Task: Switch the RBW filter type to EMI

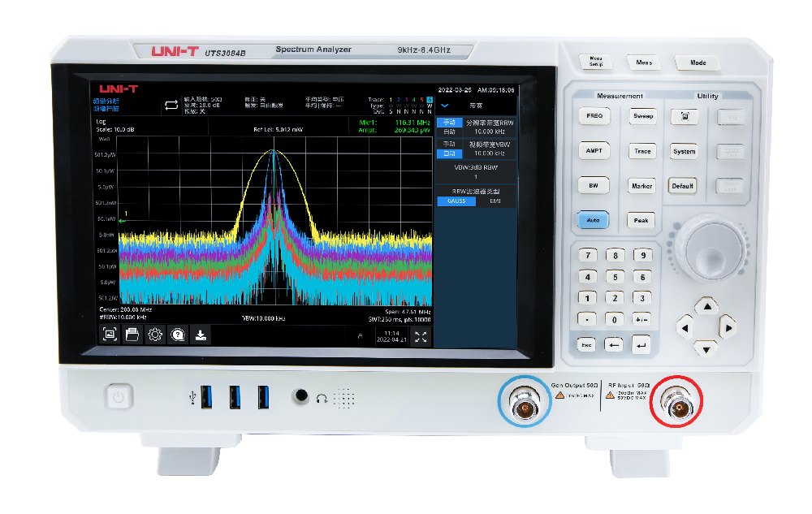Action: (x=495, y=201)
